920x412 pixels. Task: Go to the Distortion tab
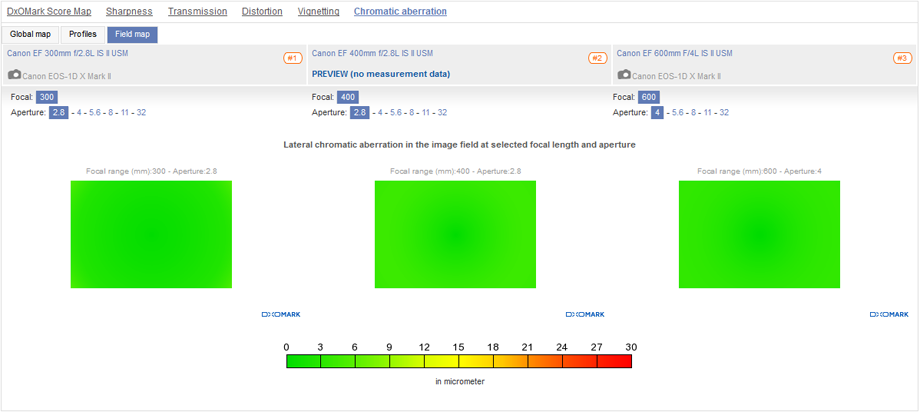click(x=262, y=11)
